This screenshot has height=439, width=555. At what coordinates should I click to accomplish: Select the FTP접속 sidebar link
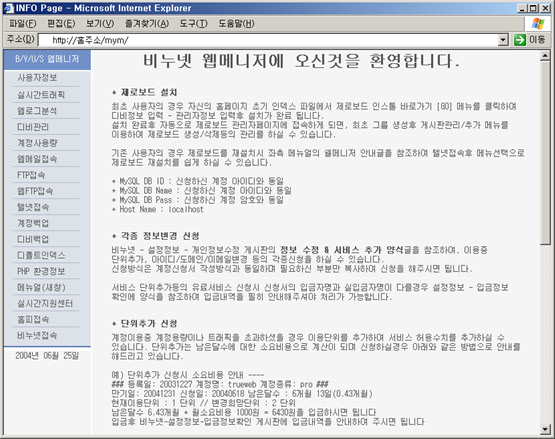(x=31, y=175)
